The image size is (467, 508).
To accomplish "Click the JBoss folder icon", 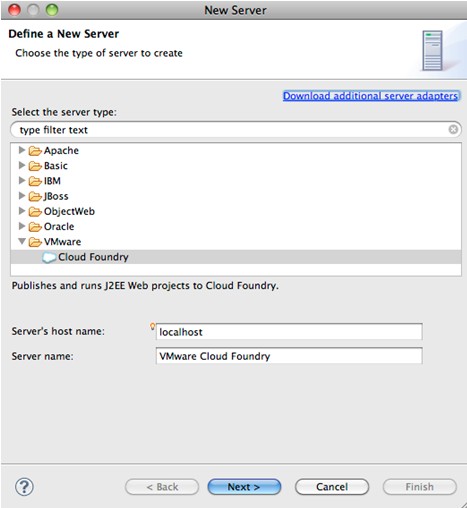I will click(35, 196).
